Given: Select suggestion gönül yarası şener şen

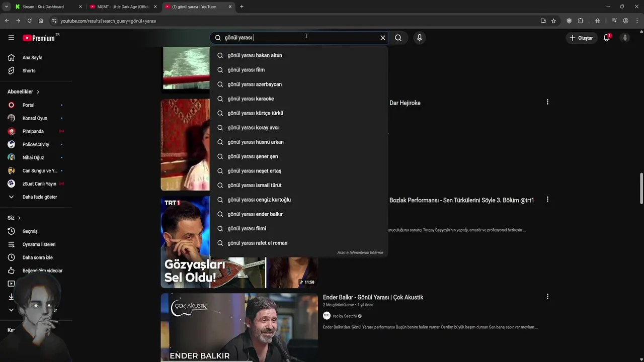Looking at the screenshot, I should (x=299, y=156).
